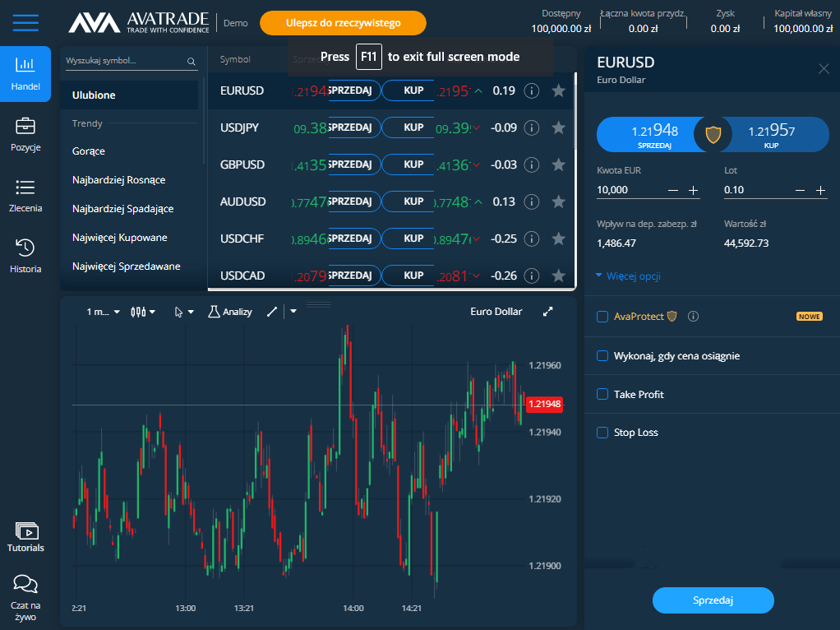Decrease Kwota EUR amount
Viewport: 840px width, 630px height.
tap(673, 190)
